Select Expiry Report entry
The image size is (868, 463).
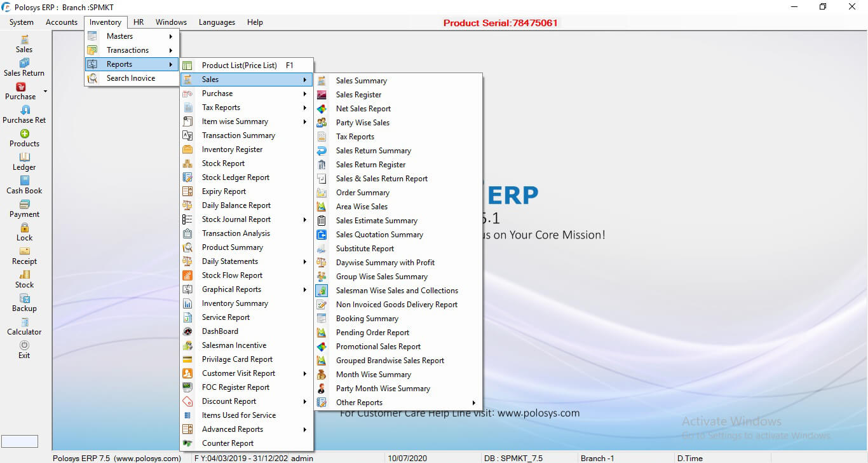point(247,191)
